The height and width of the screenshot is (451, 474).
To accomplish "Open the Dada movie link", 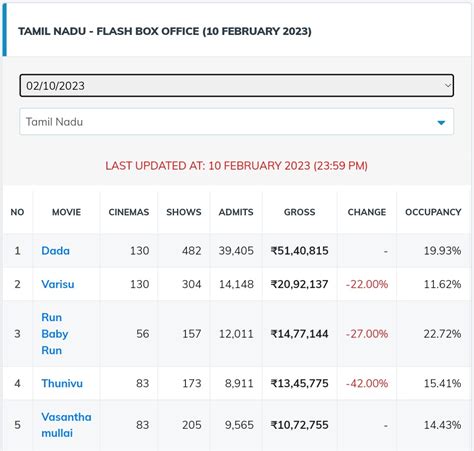I will [x=55, y=251].
